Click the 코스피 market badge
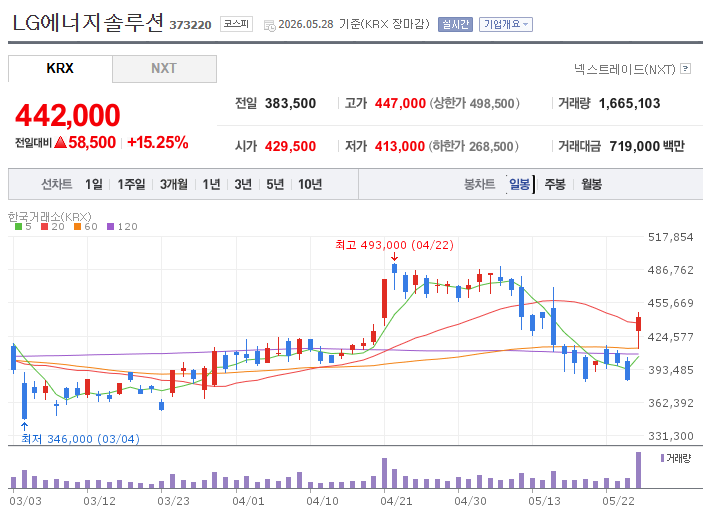703x511 pixels. pos(236,24)
